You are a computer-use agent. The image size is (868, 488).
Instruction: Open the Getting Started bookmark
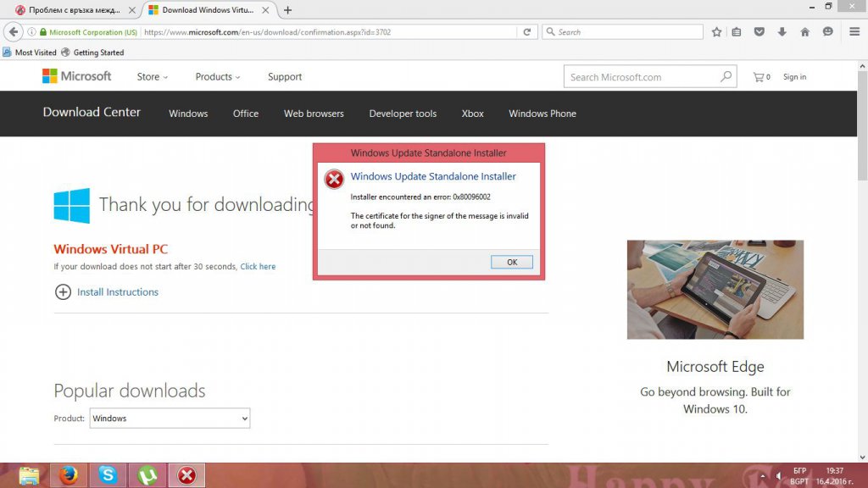[92, 53]
